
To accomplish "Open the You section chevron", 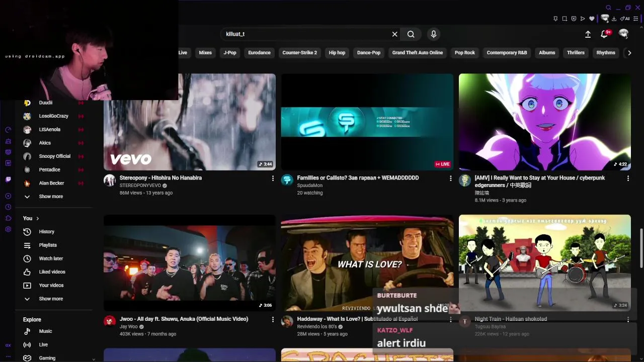I will click(37, 218).
